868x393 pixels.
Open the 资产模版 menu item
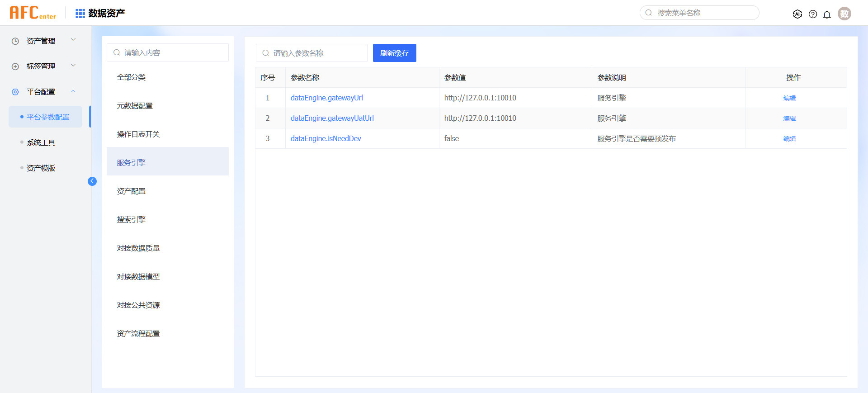click(41, 168)
